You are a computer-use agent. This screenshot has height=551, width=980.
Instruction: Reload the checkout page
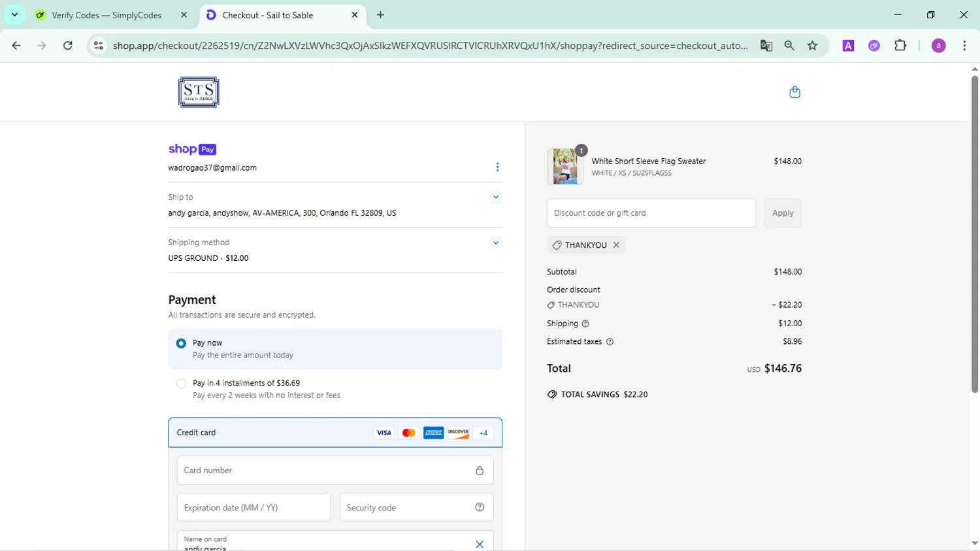[68, 46]
